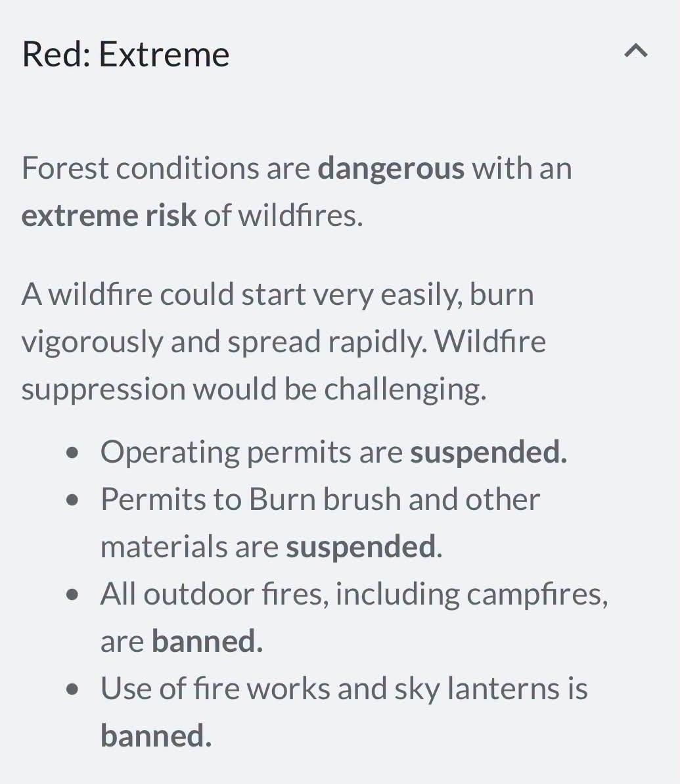Click the final bold 'banned.' word
680x784 pixels.
point(156,735)
